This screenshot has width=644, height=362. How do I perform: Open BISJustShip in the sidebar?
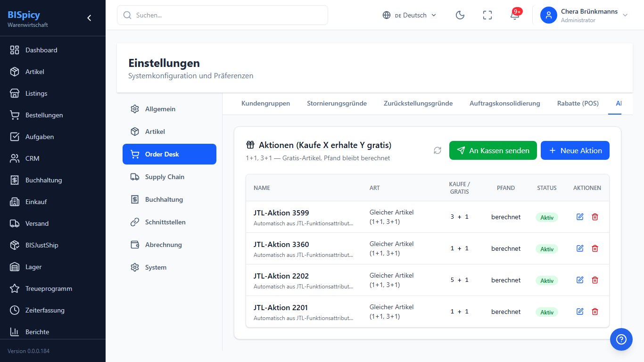53,245
